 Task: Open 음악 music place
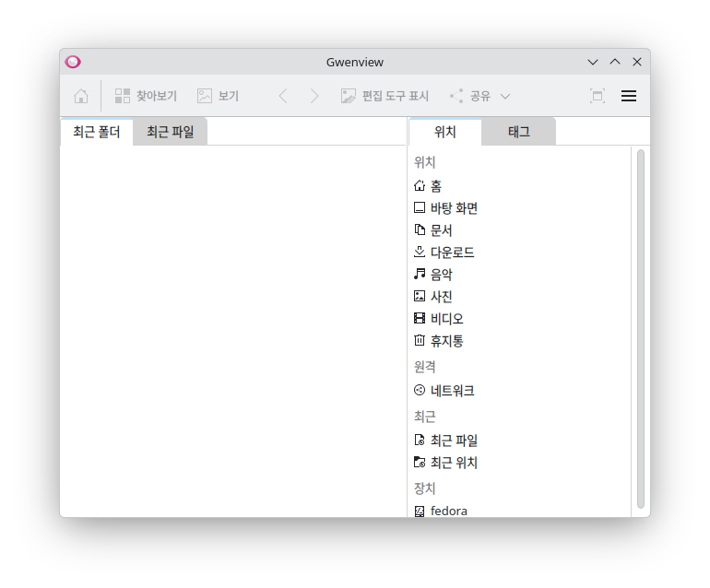520,275
